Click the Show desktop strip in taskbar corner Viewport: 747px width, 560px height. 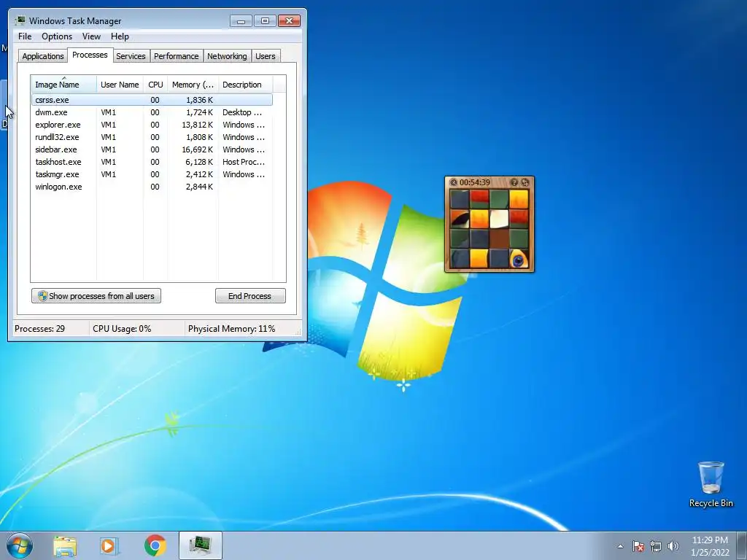742,545
